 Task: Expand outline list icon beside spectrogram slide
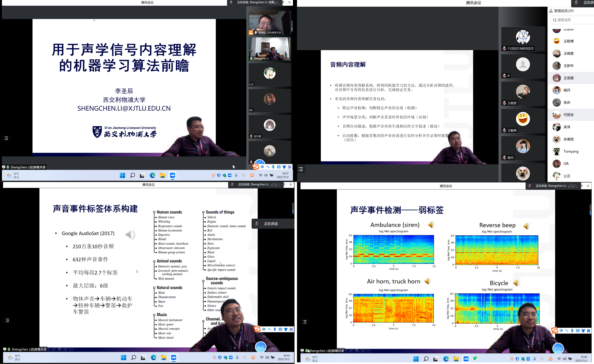(305, 322)
